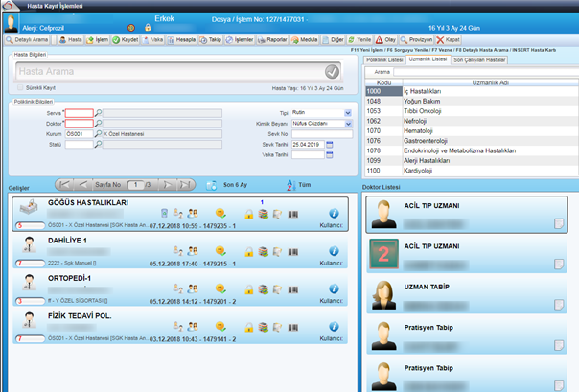579x392 pixels.
Task: Click the Son 6 Ay filter button
Action: point(227,185)
